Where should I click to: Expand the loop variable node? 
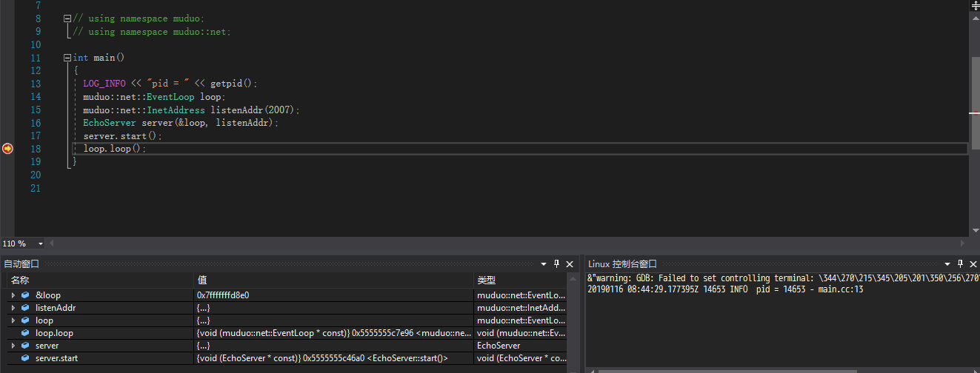click(x=13, y=320)
